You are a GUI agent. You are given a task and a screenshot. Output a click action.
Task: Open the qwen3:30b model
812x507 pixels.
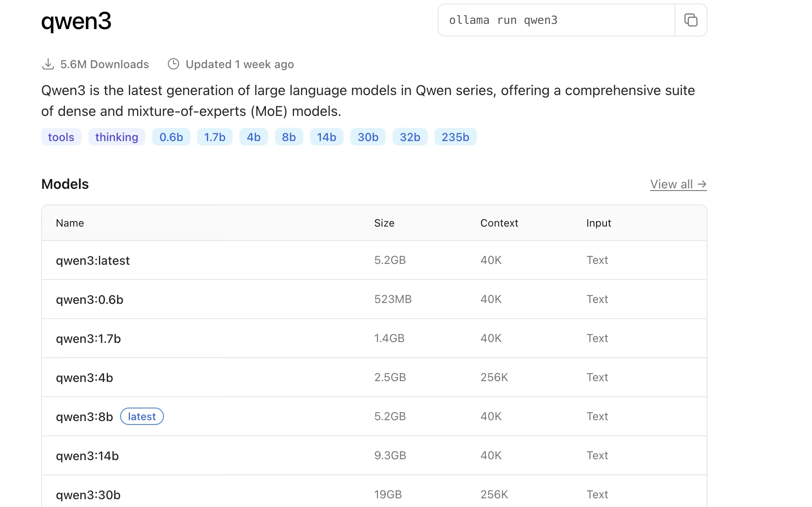(88, 495)
